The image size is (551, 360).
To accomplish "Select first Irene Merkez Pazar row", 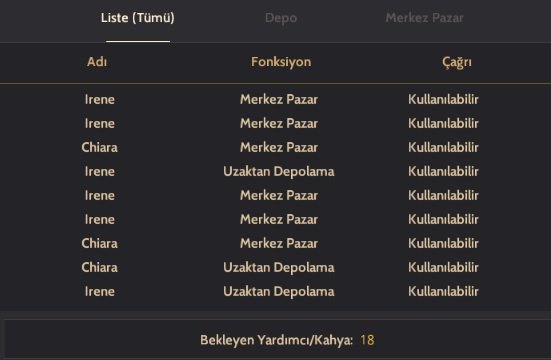I will coord(276,99).
